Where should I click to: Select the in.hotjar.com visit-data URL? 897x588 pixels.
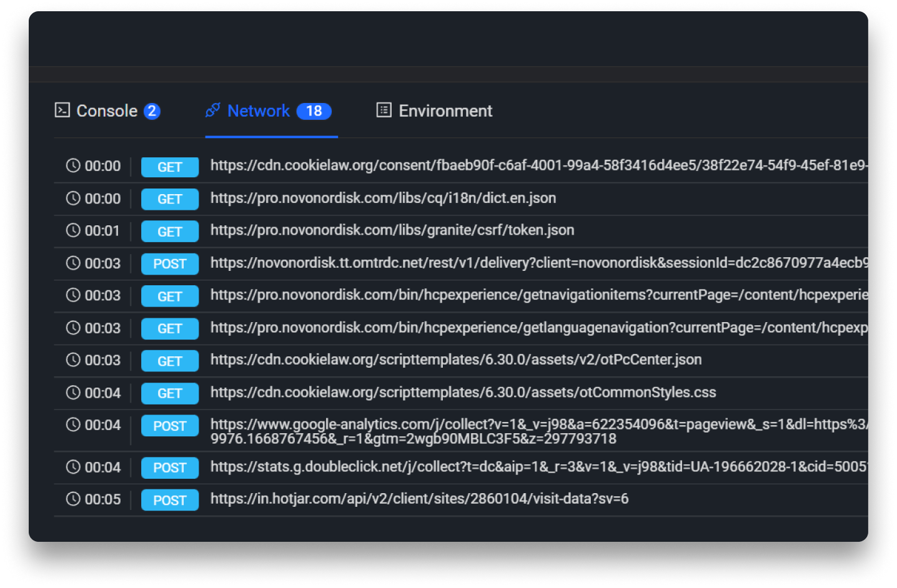pos(419,499)
